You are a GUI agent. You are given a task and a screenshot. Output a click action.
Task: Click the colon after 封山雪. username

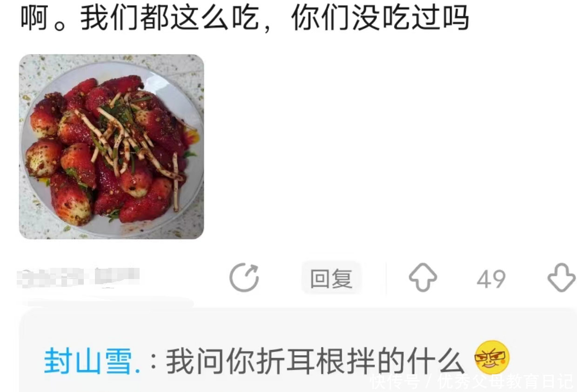153,362
